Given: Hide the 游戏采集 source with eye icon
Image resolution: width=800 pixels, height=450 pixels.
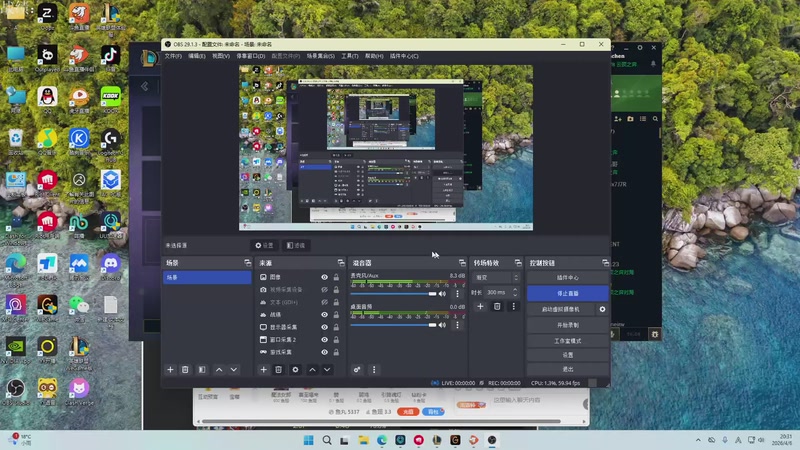Looking at the screenshot, I should tap(324, 352).
